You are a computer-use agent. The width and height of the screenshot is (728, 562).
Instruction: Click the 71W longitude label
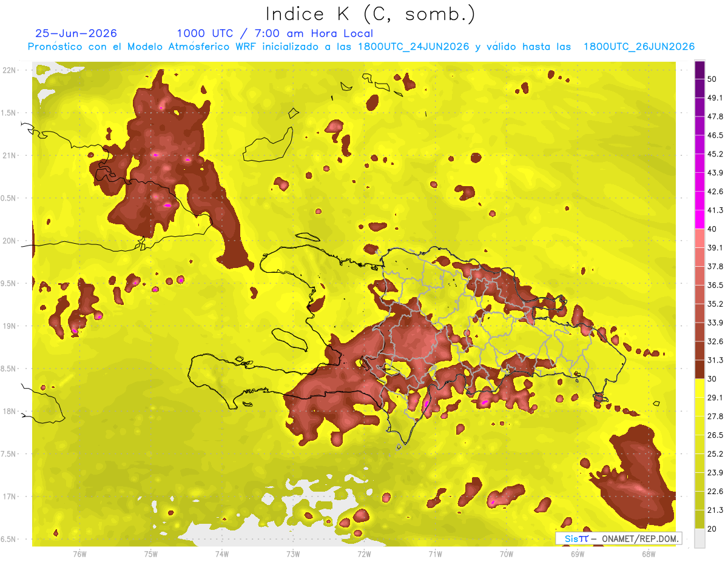435,554
